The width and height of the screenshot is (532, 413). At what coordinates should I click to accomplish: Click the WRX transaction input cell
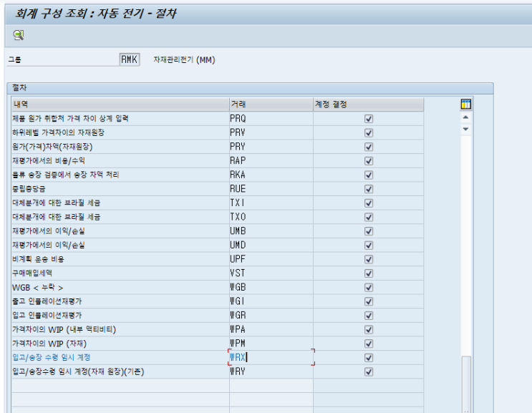(x=271, y=357)
